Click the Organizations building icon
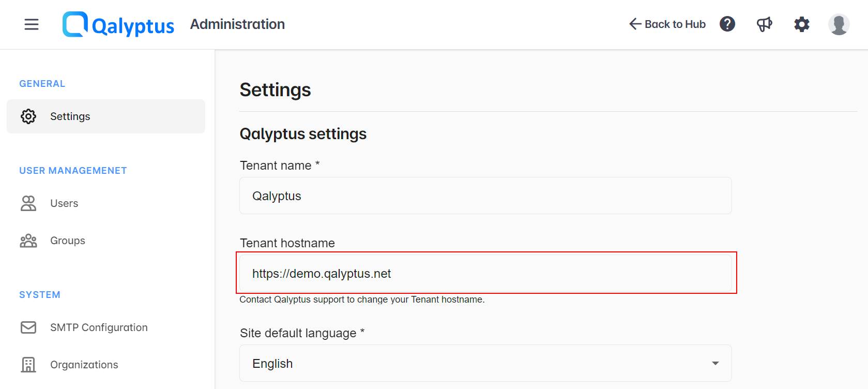868x389 pixels. click(x=28, y=365)
